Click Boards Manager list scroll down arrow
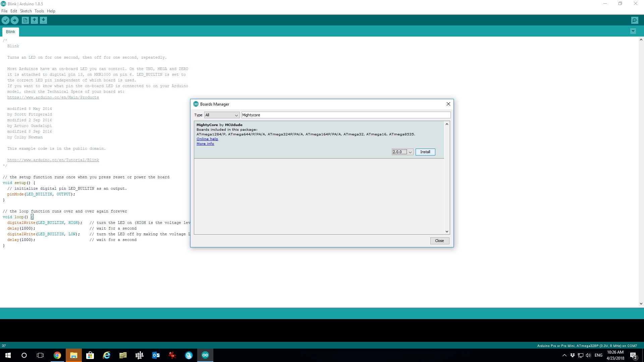Viewport: 644px width, 362px height. (446, 231)
